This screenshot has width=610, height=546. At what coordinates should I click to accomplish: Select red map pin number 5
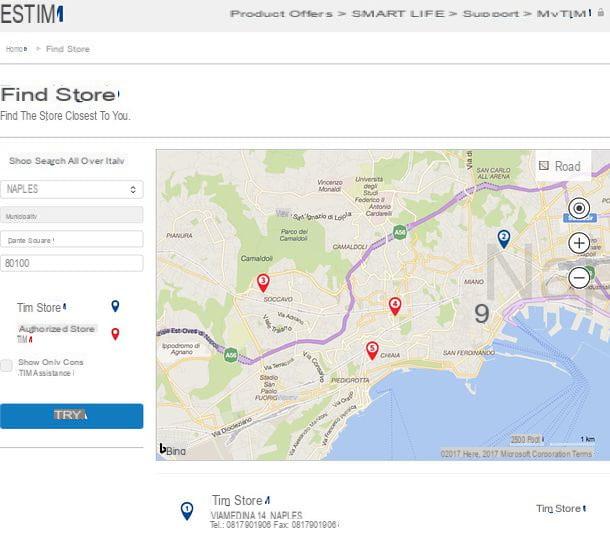click(372, 350)
